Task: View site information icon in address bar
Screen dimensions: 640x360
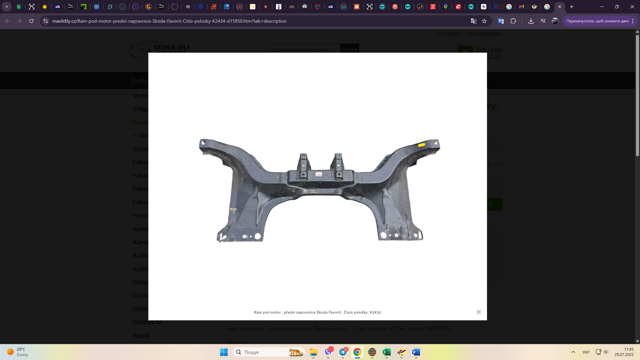Action: pos(46,21)
